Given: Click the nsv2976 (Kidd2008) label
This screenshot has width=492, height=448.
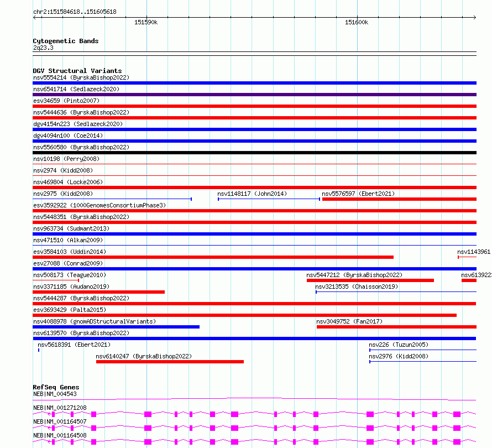Looking at the screenshot, I should [x=399, y=356].
